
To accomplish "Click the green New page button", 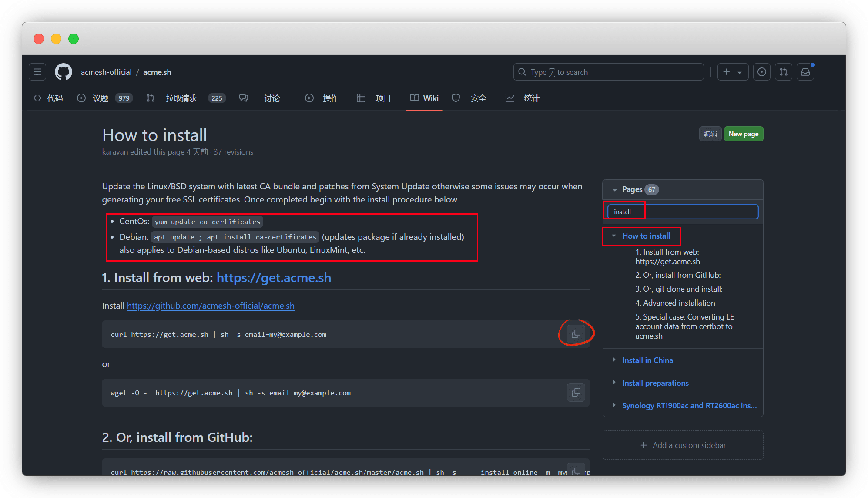I will point(743,134).
